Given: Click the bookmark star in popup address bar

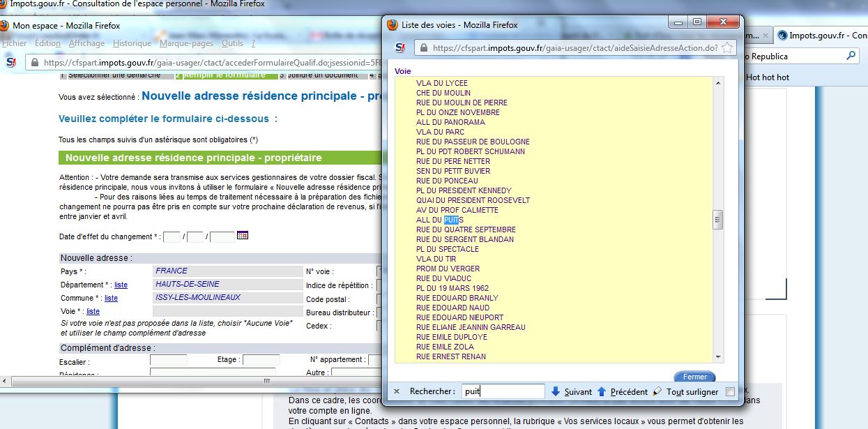Looking at the screenshot, I should point(727,48).
